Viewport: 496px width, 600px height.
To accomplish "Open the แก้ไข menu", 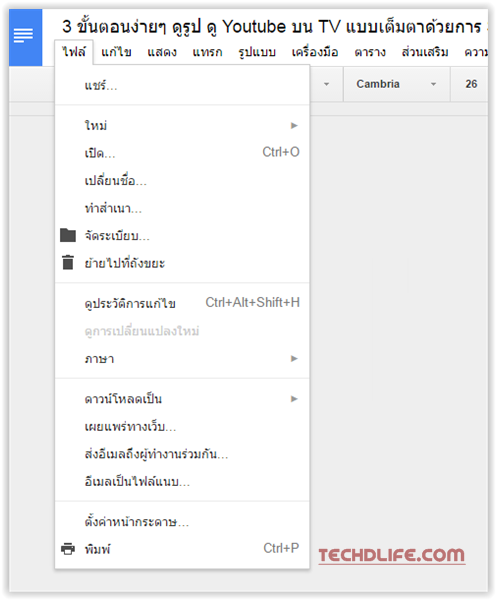I will point(116,52).
